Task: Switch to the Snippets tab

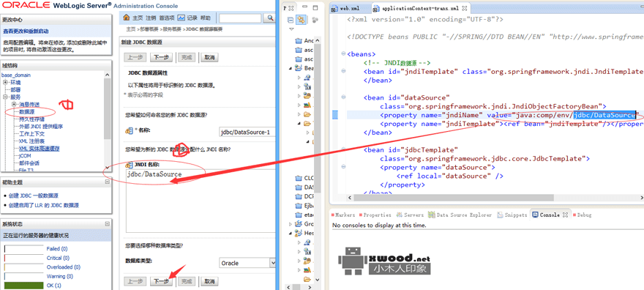Action: (x=512, y=215)
